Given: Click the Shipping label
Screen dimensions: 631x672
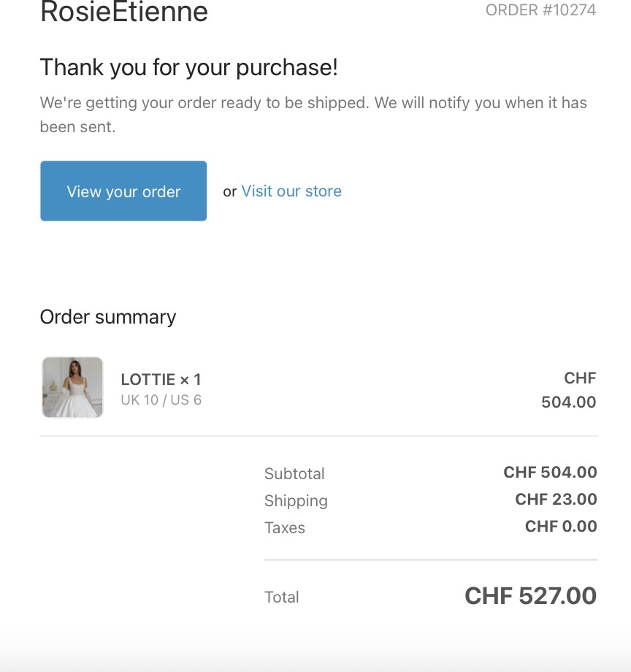Looking at the screenshot, I should (296, 501).
